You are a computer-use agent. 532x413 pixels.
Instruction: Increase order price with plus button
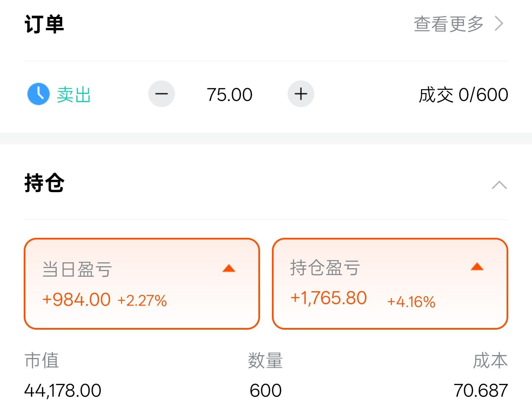pyautogui.click(x=301, y=94)
